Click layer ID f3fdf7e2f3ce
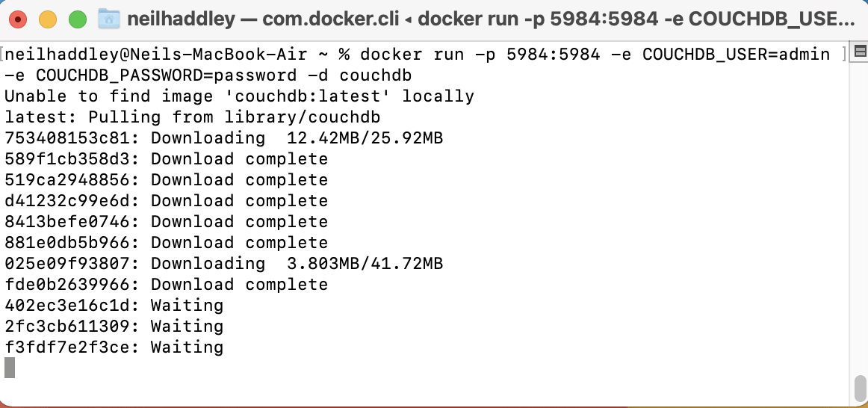 pos(72,347)
